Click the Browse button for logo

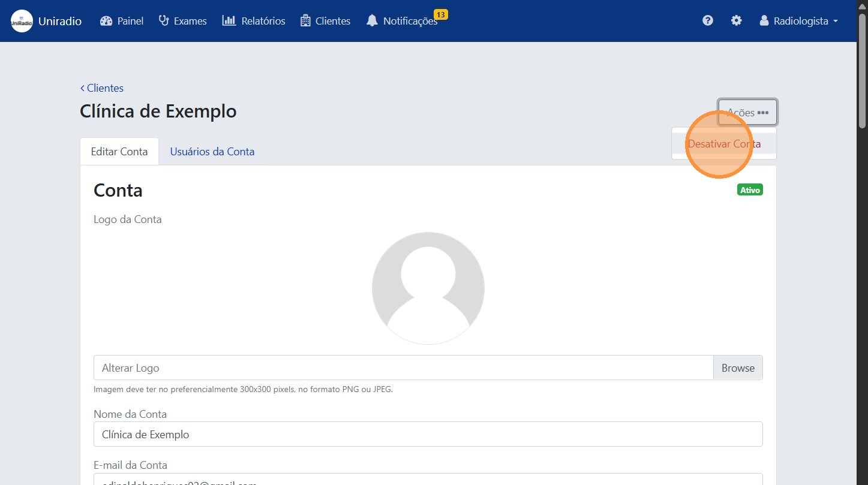tap(738, 368)
